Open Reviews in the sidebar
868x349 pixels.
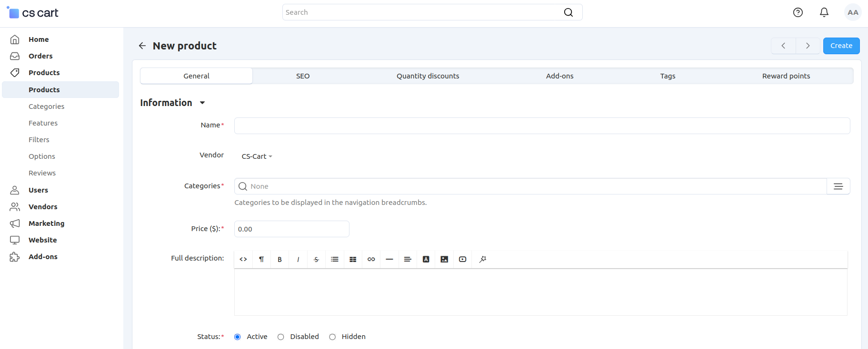42,173
